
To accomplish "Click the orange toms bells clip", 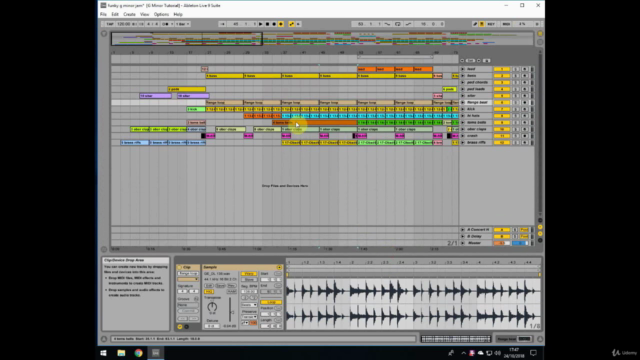I will (315, 122).
